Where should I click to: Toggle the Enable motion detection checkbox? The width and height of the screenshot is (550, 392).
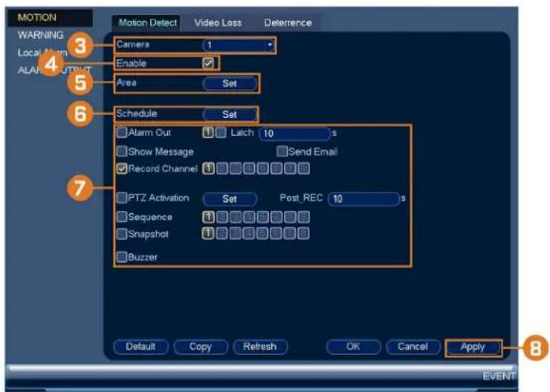coord(208,63)
